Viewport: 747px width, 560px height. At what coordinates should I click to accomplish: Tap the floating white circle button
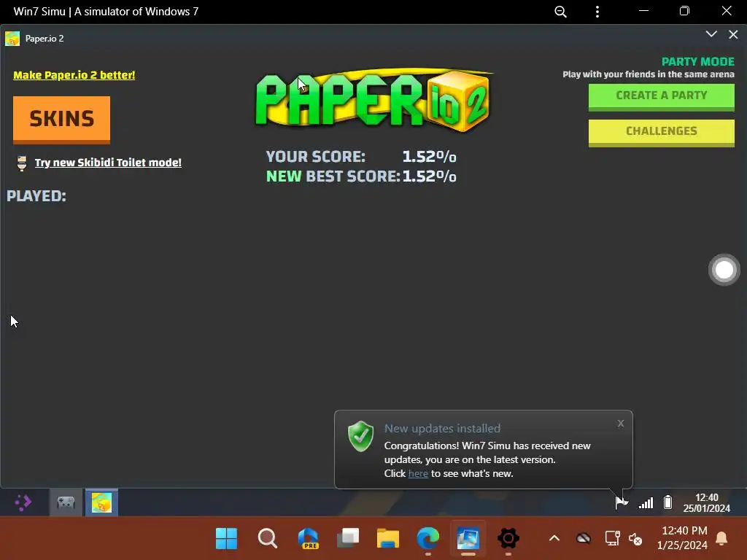724,270
